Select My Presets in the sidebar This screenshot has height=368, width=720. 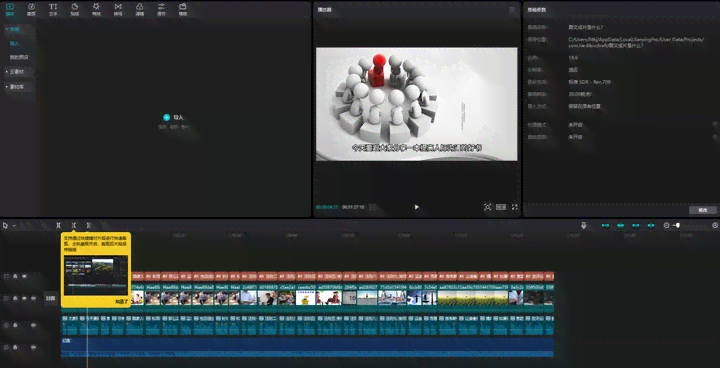click(x=19, y=57)
